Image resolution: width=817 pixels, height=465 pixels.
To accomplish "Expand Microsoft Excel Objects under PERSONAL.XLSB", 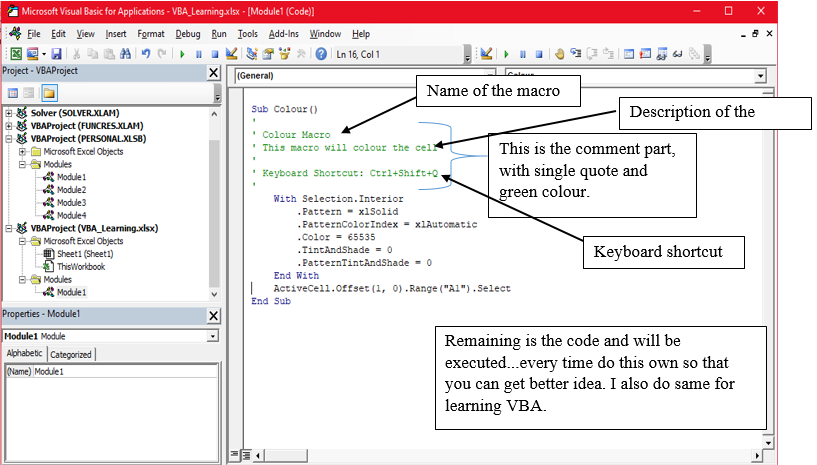I will [x=22, y=152].
